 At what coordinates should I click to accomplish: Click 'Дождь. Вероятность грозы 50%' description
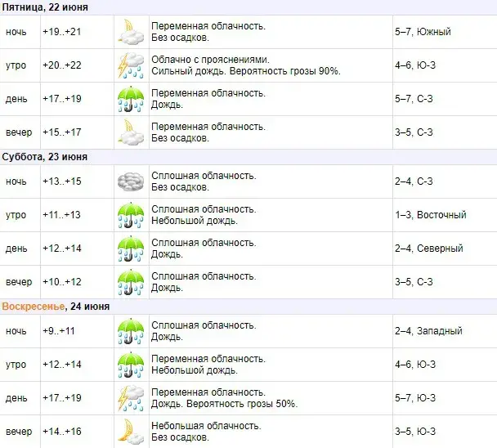point(225,404)
